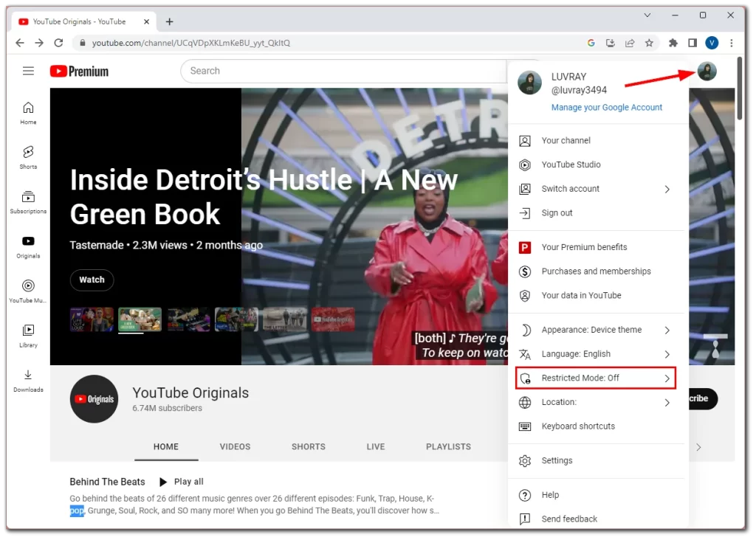Open Downloads from the sidebar
Screen dimensions: 756x540
click(x=29, y=381)
